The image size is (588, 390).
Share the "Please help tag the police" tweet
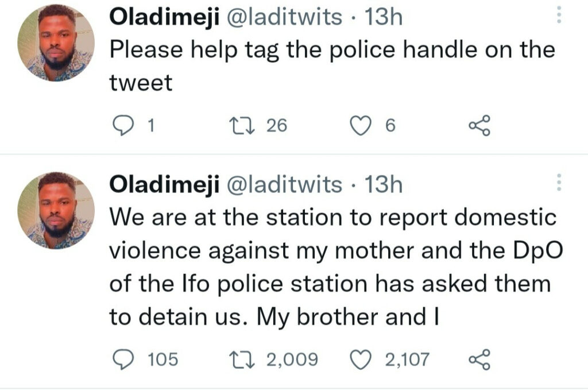[479, 125]
